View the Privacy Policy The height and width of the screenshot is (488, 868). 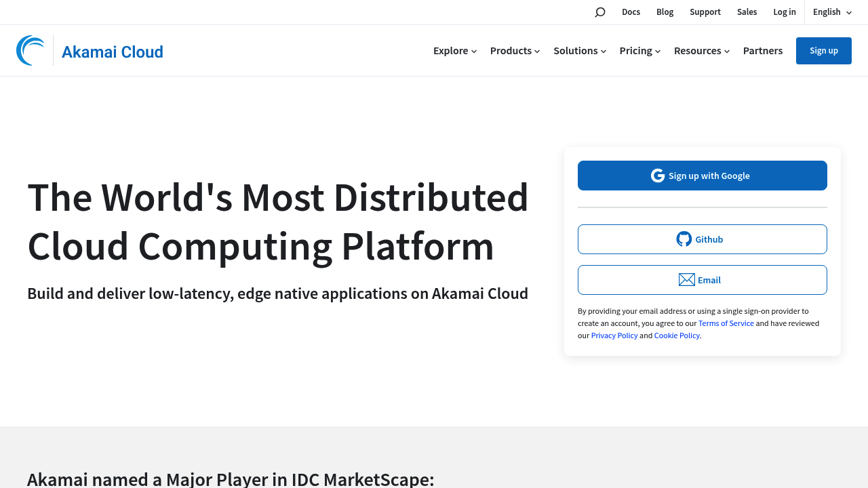tap(614, 335)
